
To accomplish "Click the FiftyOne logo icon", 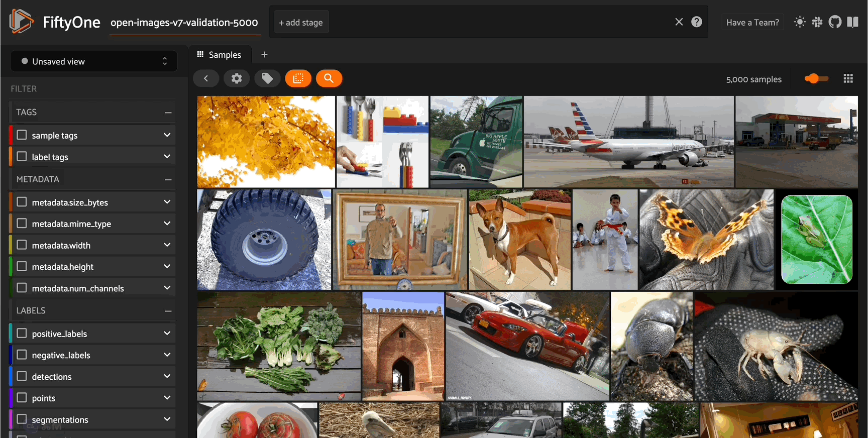I will (x=21, y=22).
